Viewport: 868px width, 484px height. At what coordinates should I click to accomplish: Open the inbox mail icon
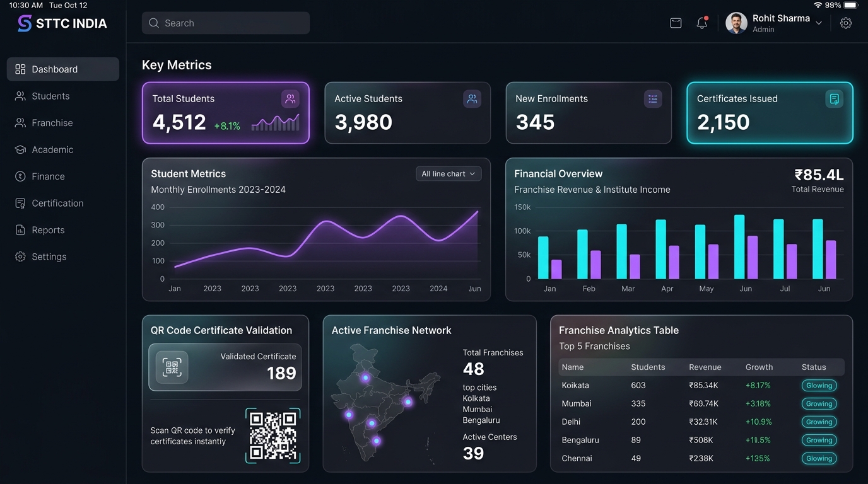676,23
